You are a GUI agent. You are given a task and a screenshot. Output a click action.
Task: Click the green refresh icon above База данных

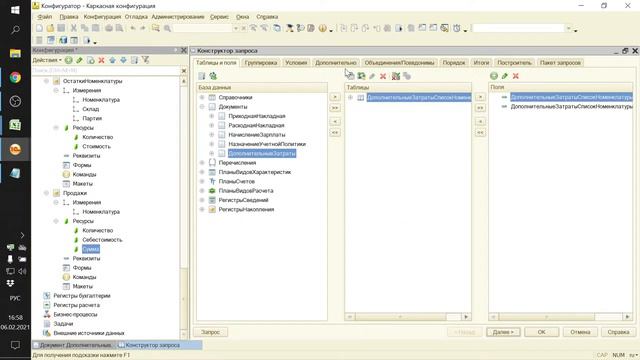click(x=213, y=76)
